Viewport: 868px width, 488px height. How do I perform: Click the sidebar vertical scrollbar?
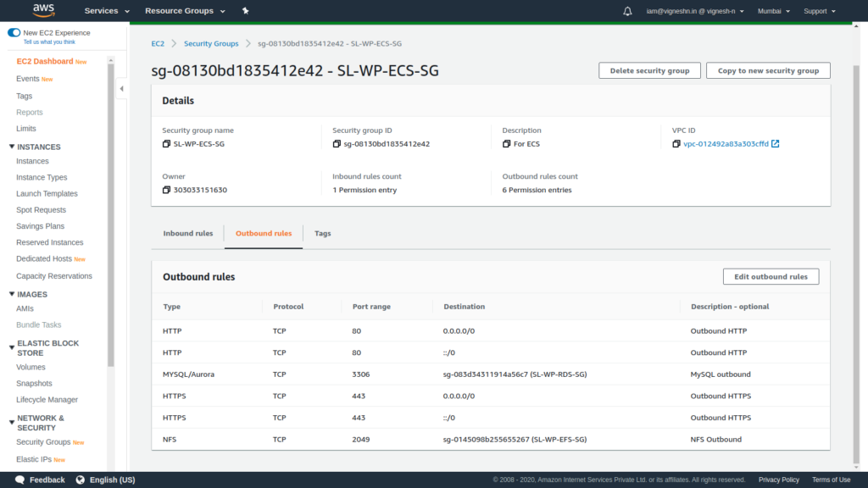click(111, 216)
